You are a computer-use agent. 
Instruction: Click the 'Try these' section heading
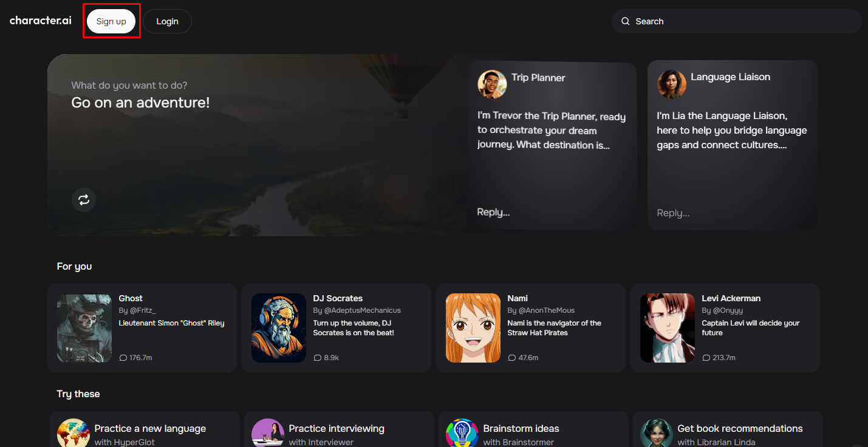coord(78,394)
